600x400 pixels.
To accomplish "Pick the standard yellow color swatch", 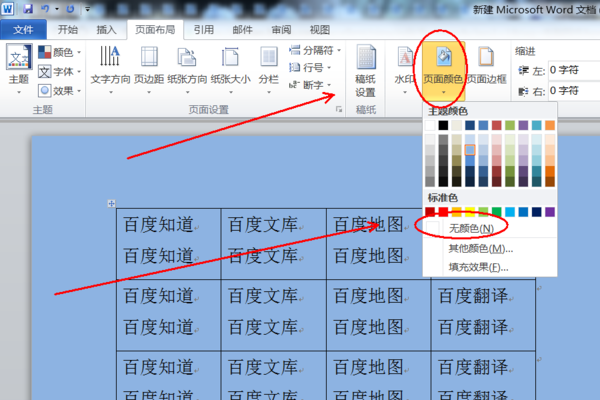I will click(470, 212).
